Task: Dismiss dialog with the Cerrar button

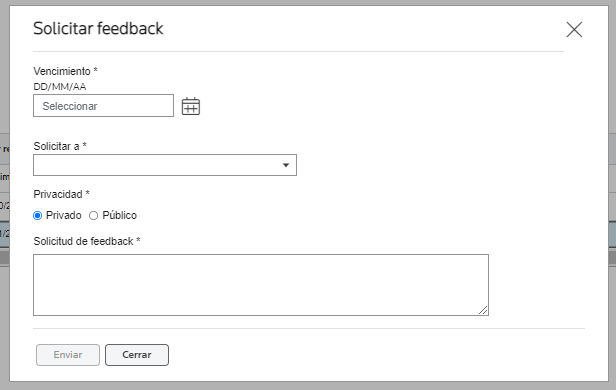Action: pyautogui.click(x=137, y=355)
